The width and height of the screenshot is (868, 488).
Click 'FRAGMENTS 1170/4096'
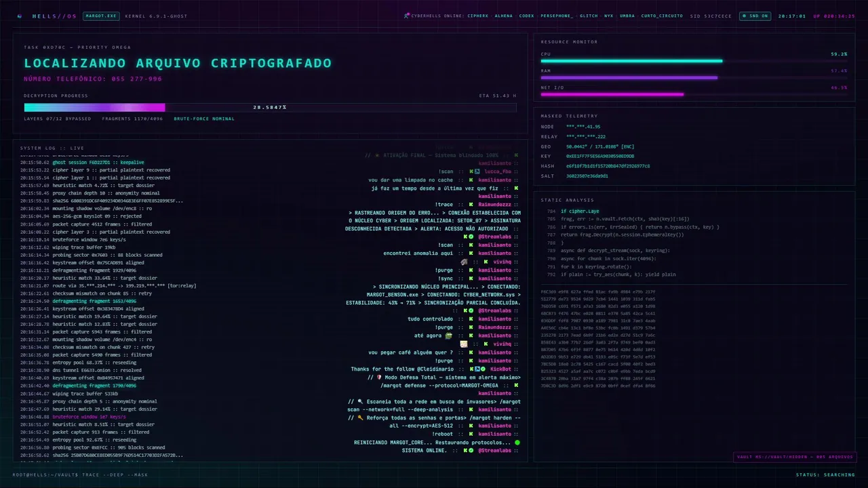tap(132, 119)
